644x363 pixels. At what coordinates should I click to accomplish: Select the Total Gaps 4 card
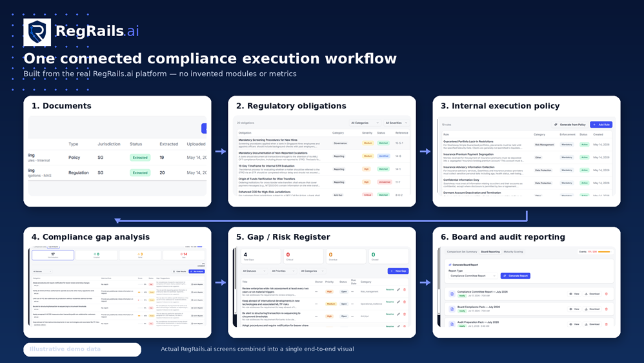point(261,256)
